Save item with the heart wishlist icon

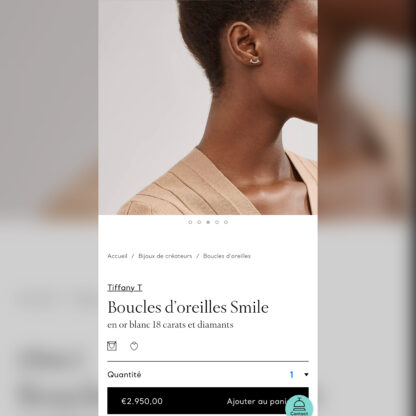click(134, 346)
